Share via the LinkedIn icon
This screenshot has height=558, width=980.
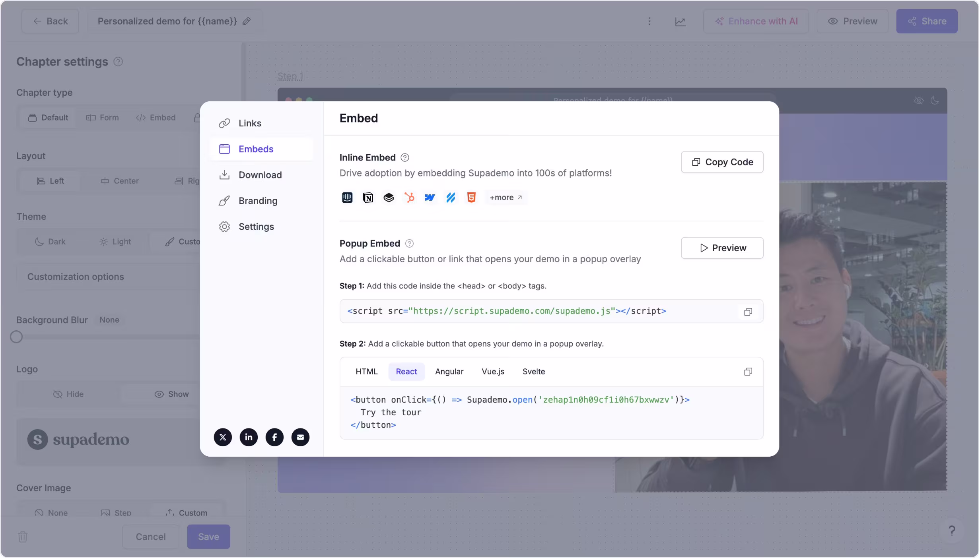pos(249,437)
